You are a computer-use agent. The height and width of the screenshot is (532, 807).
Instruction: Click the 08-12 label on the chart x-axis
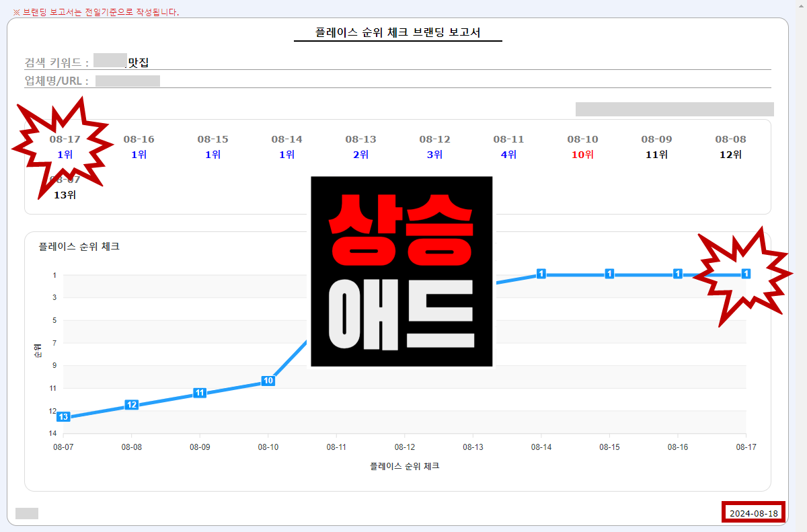(x=405, y=447)
